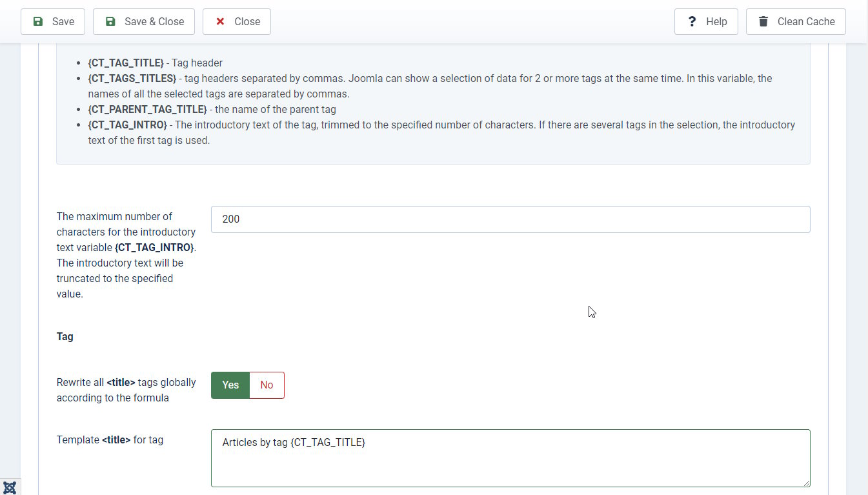Screen dimensions: 868x495
Task: Grab the textarea resize handle corner
Action: pos(806,483)
